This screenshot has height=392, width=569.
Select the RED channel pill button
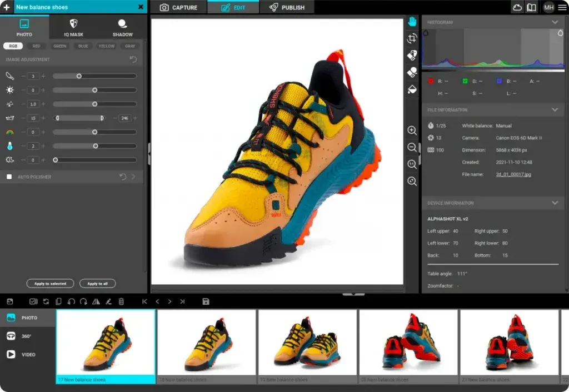(x=36, y=46)
